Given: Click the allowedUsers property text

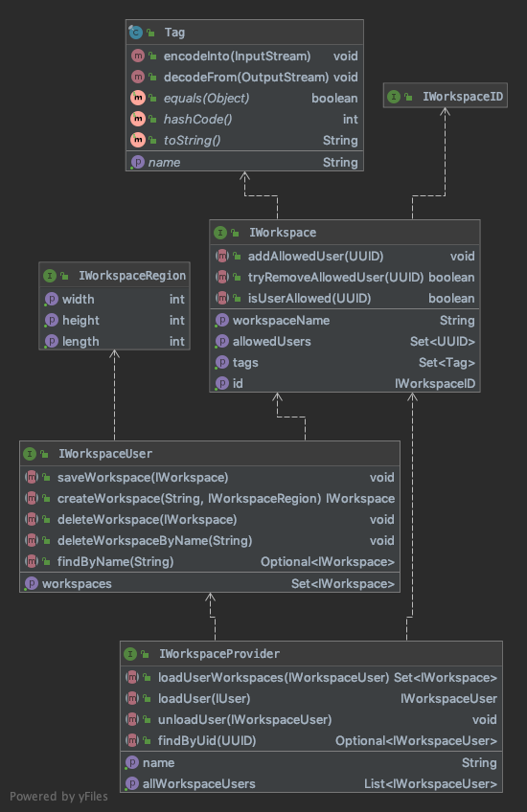Looking at the screenshot, I should tap(271, 341).
